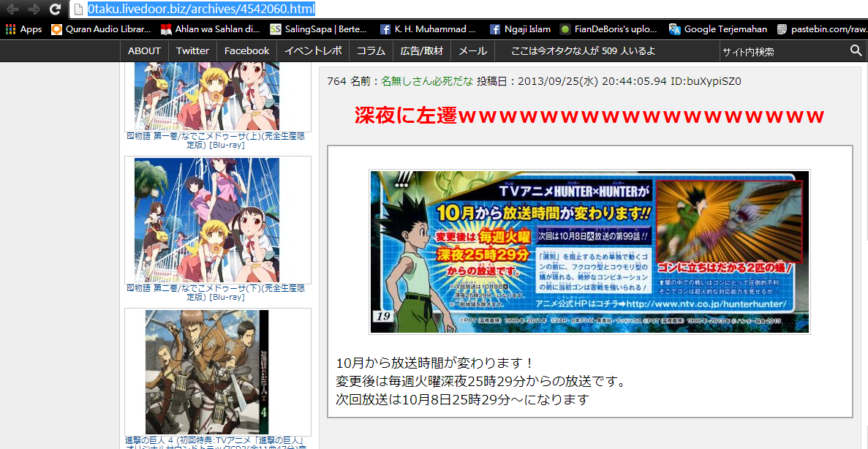Image resolution: width=868 pixels, height=449 pixels.
Task: Click the site search magnifier icon
Action: pos(856,51)
